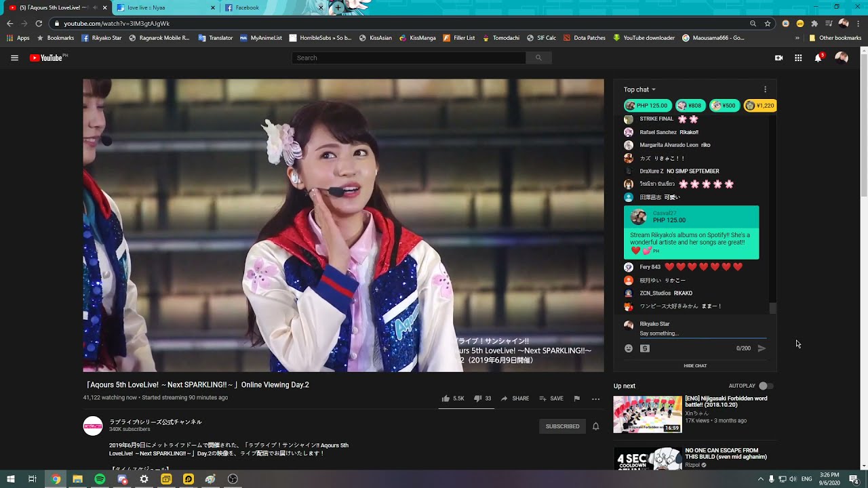Open the YouTube guide hamburger menu
The image size is (868, 488).
[14, 58]
